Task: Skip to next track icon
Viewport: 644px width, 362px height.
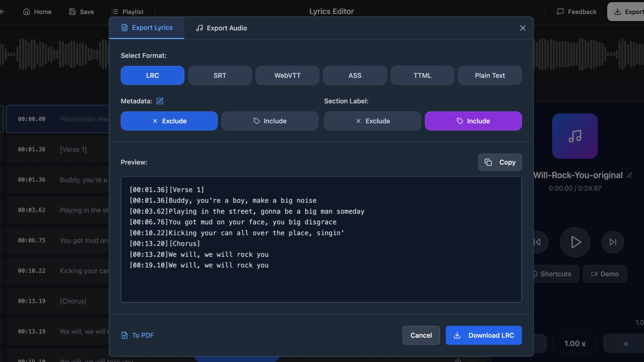Action: [612, 242]
